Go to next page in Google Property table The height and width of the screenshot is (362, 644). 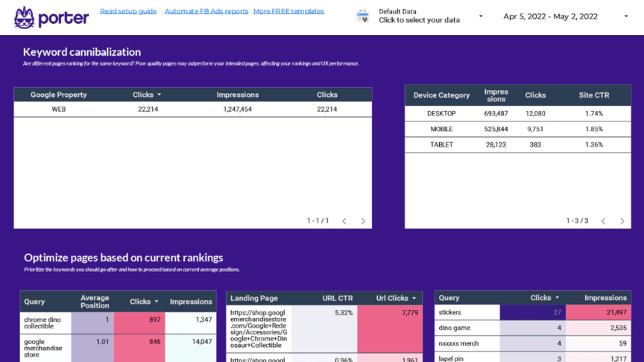(363, 221)
